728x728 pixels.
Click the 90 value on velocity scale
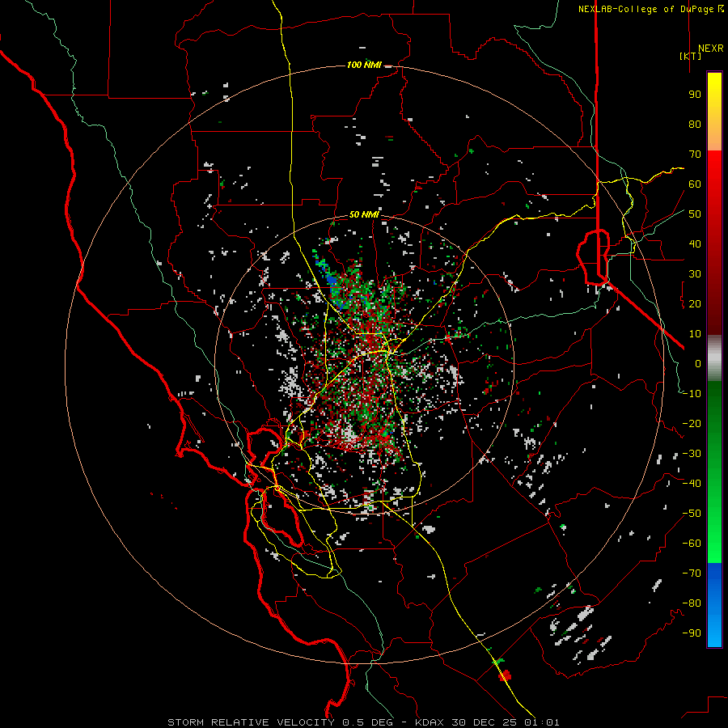(x=695, y=95)
